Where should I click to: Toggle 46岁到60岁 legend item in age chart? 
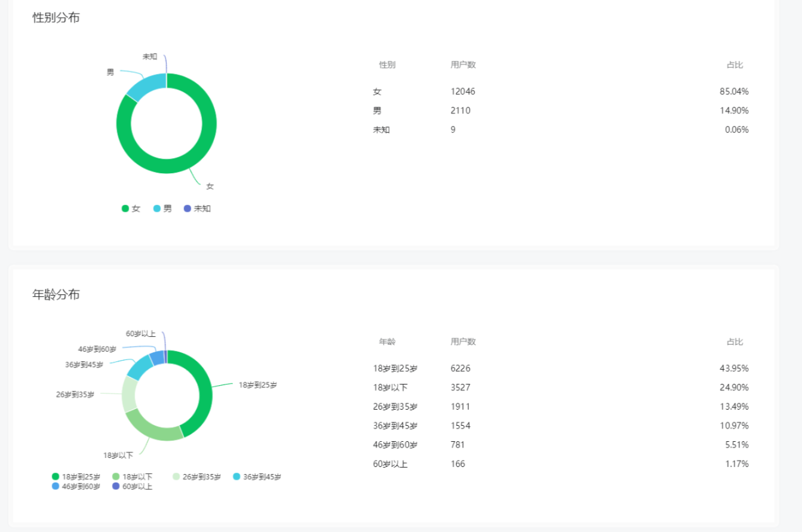76,486
